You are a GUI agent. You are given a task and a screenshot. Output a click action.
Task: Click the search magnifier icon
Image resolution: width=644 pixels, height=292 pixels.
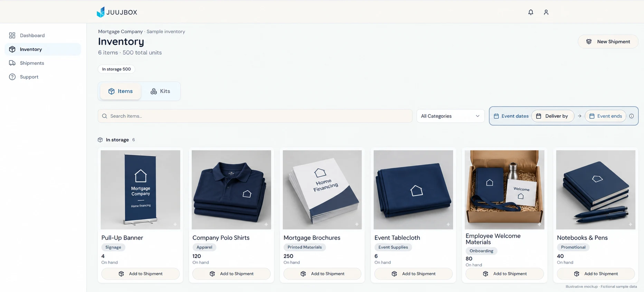click(104, 116)
